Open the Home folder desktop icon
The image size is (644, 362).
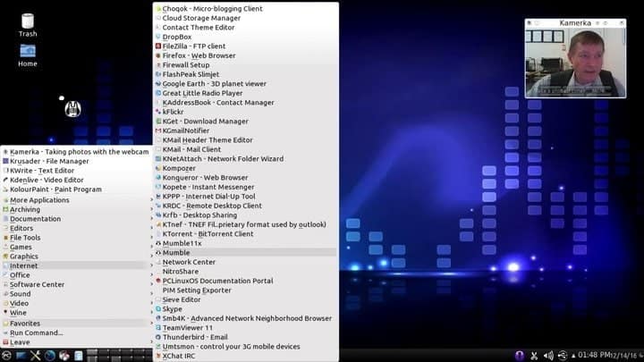(28, 55)
